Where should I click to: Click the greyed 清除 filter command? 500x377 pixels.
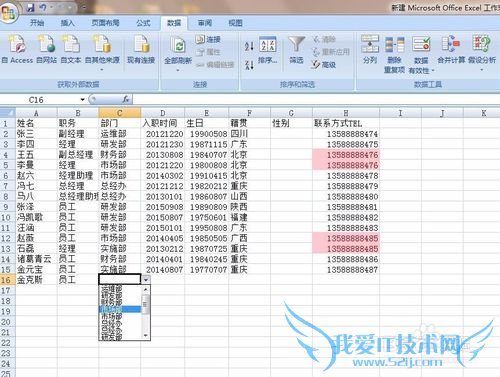[324, 39]
